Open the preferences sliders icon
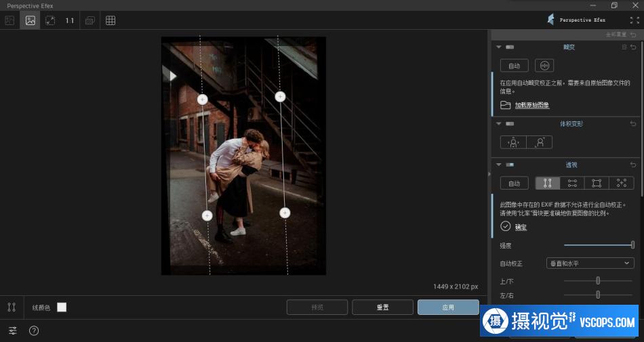Viewport: 644px width, 342px height. pyautogui.click(x=13, y=330)
